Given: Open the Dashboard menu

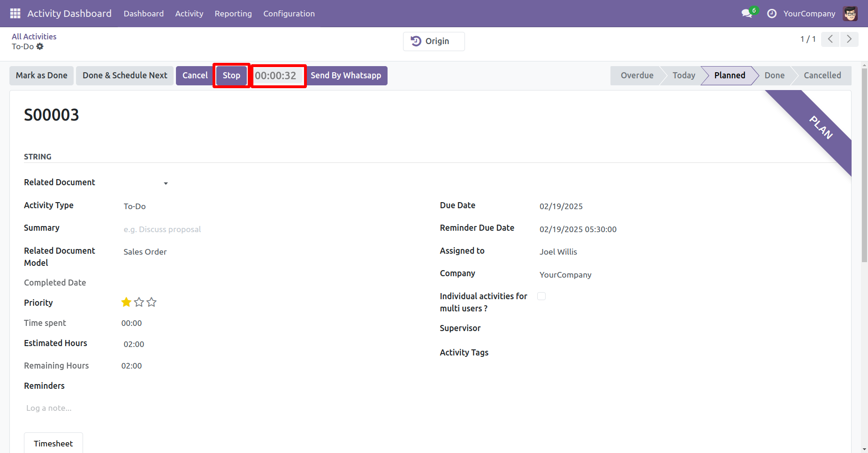Looking at the screenshot, I should click(144, 14).
